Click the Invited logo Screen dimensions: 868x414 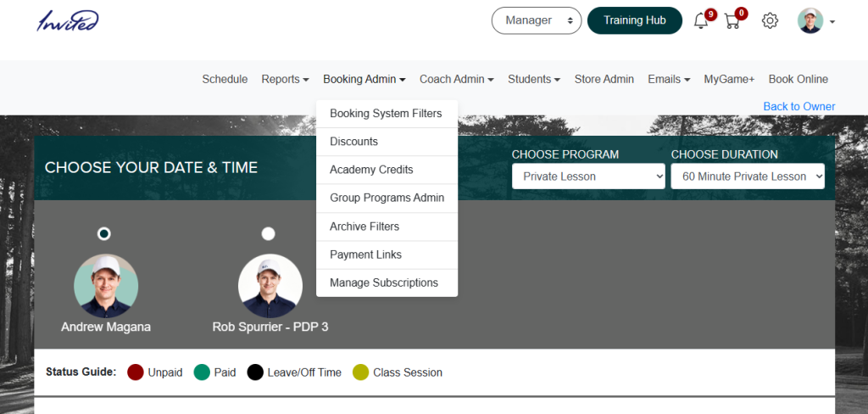(68, 21)
